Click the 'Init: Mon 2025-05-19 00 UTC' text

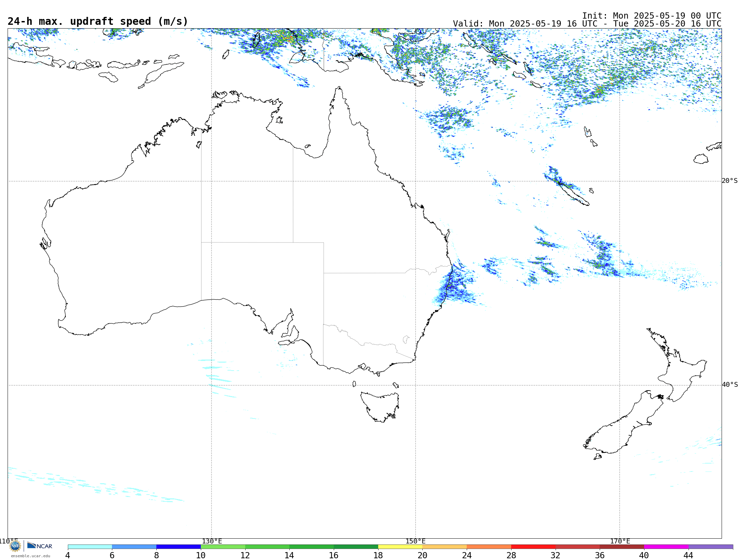[652, 16]
